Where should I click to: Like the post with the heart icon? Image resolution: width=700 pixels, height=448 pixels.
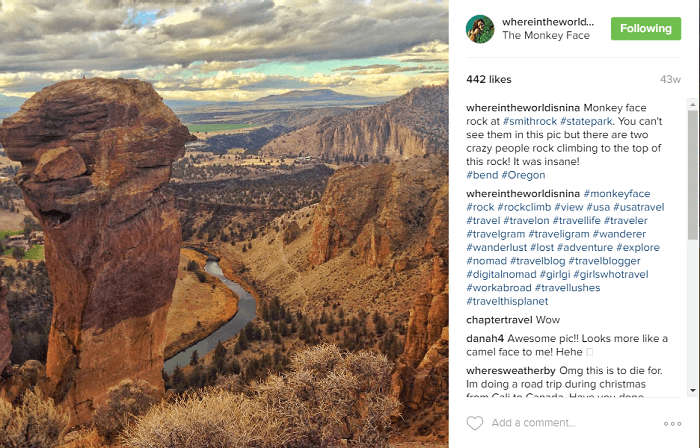coord(475,423)
